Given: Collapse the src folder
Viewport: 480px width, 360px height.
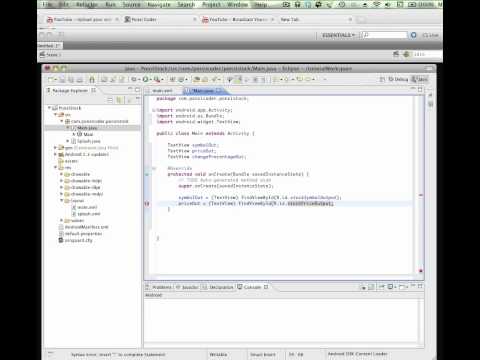Looking at the screenshot, I should 56,114.
